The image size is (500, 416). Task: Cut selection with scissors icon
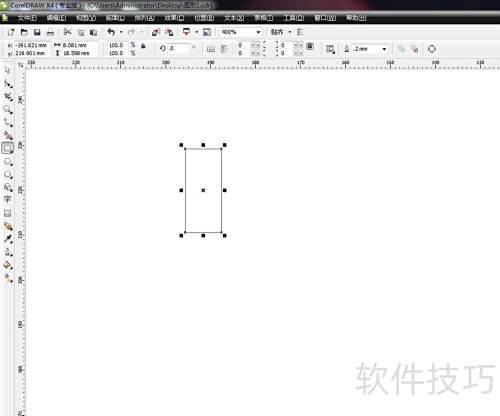pos(67,32)
